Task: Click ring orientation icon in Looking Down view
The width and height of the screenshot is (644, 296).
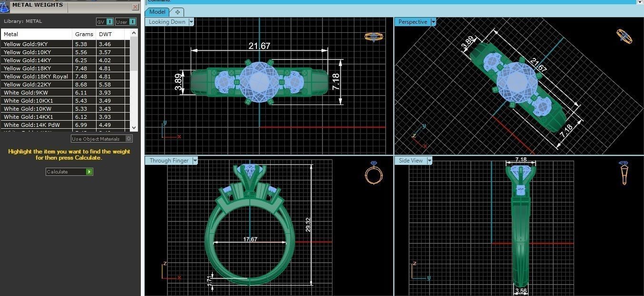Action: tap(374, 37)
